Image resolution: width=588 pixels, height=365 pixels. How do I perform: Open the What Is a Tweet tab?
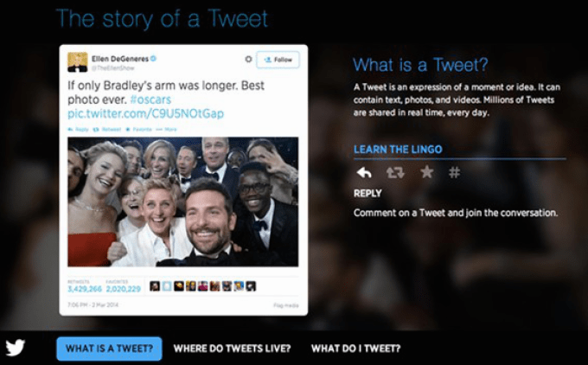[x=109, y=349]
